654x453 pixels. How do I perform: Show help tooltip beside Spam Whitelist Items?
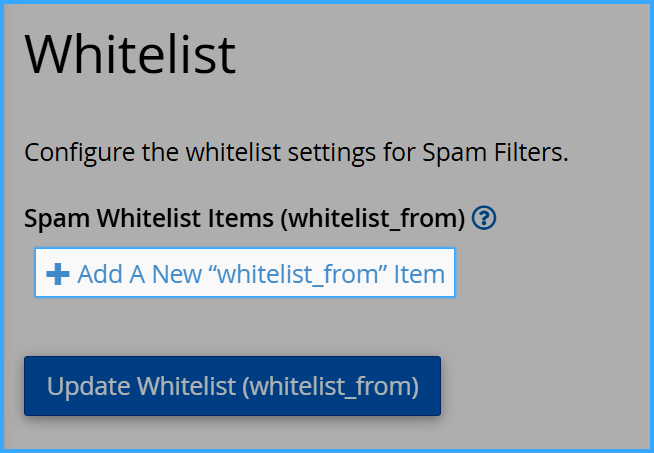[484, 218]
